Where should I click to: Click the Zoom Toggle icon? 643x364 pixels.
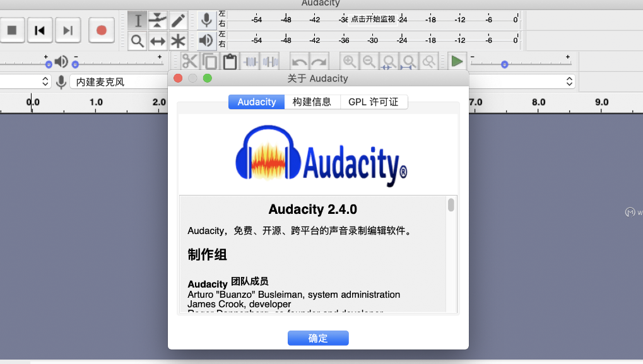[429, 61]
